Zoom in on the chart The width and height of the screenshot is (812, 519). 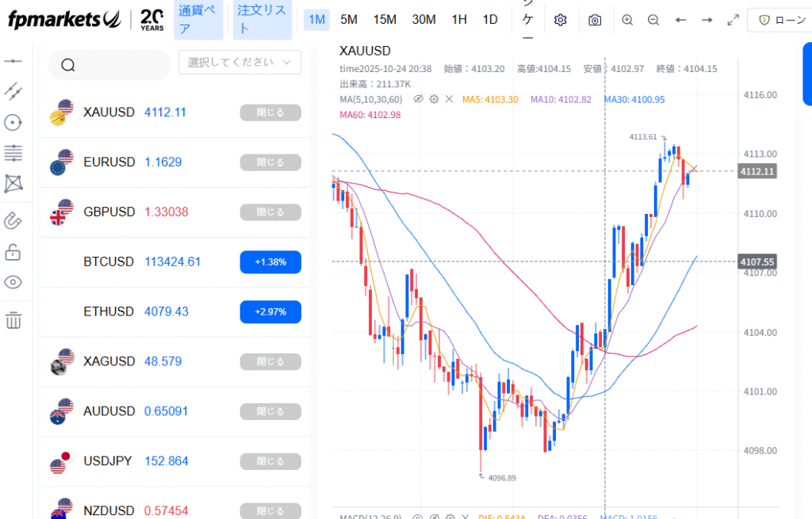click(627, 20)
